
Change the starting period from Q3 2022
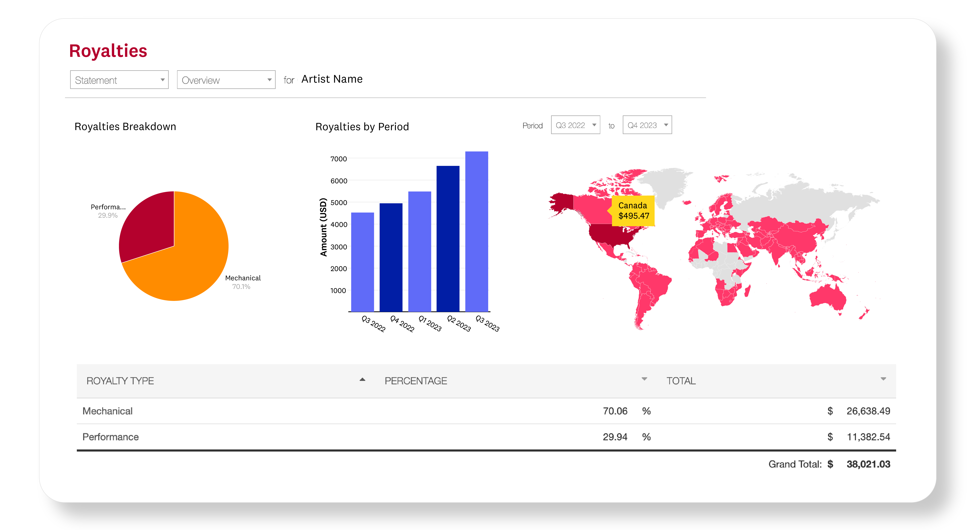click(x=575, y=125)
